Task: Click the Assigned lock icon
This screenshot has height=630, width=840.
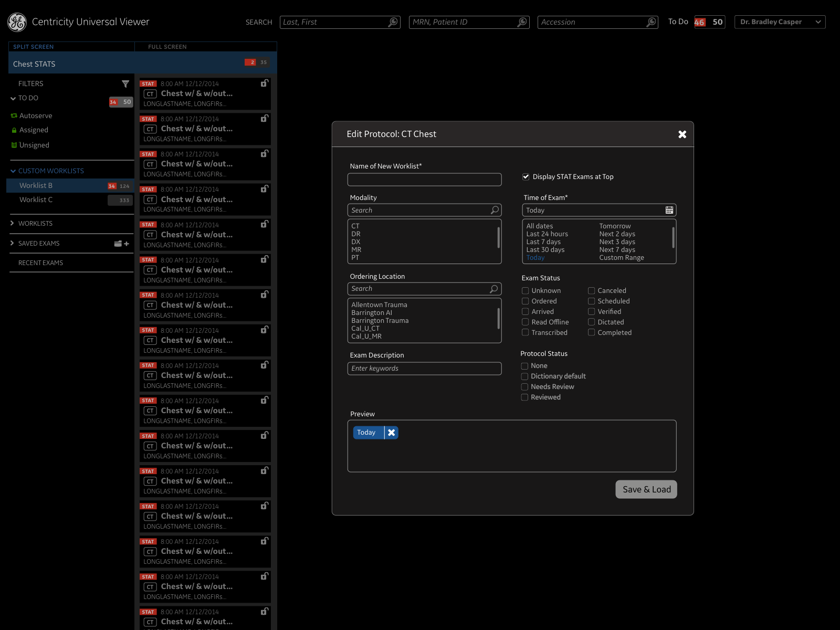Action: 14,130
